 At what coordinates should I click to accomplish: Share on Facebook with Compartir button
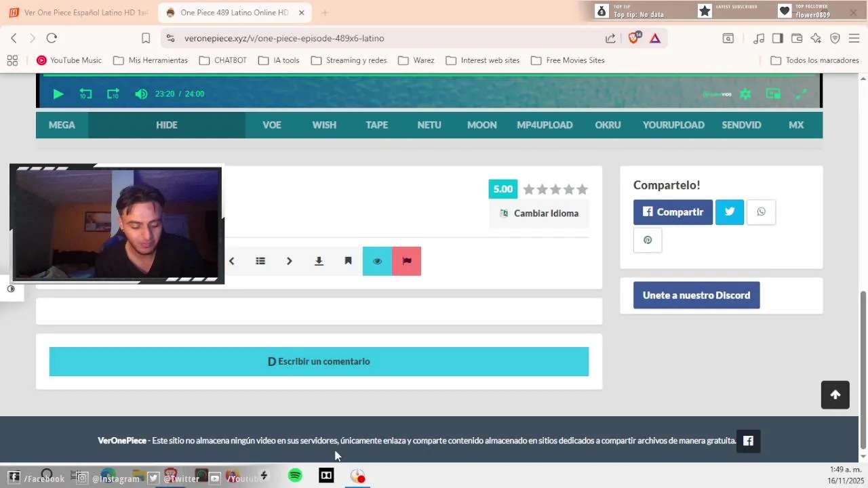[673, 212]
